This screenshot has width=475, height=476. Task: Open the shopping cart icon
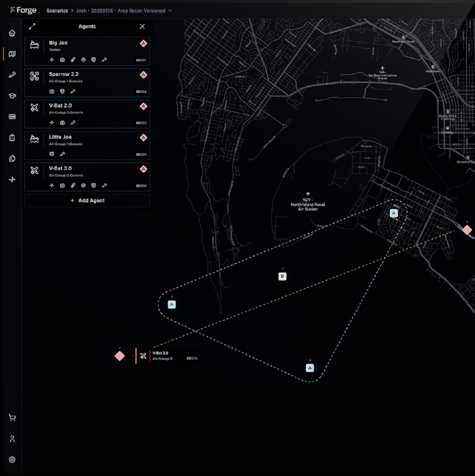coord(12,418)
